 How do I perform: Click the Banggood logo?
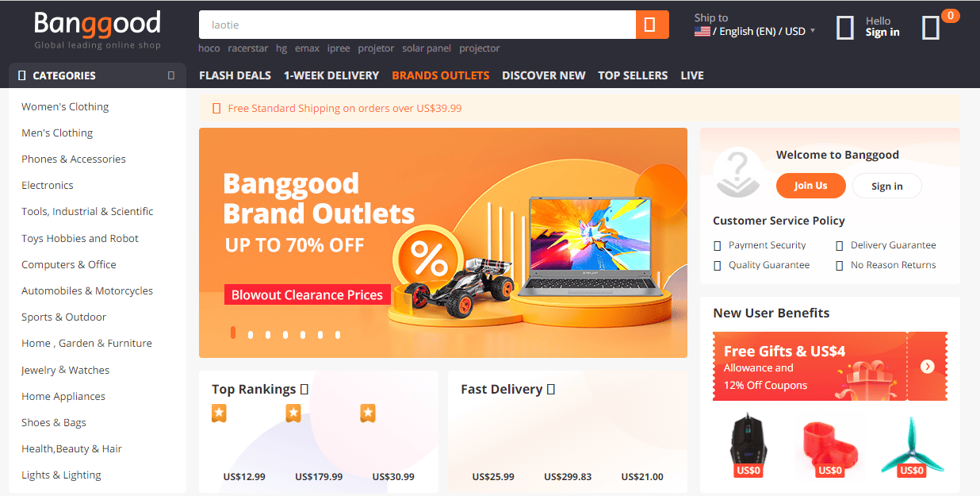coord(98,29)
